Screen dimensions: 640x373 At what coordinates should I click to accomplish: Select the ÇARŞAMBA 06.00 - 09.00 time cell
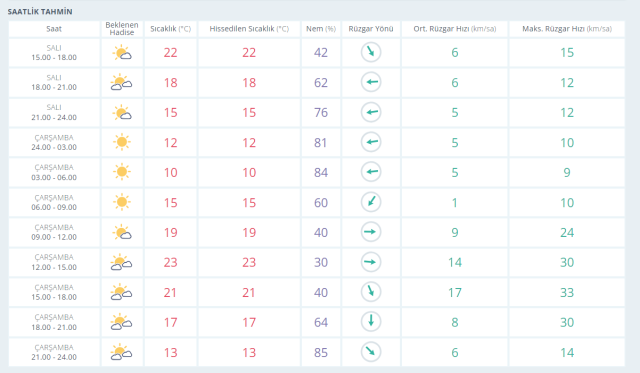[x=54, y=202]
